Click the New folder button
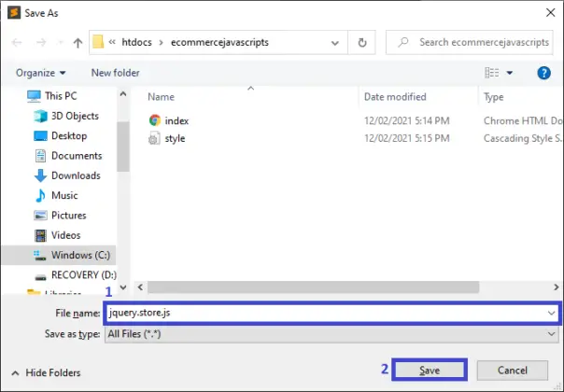This screenshot has height=392, width=564. [x=115, y=73]
